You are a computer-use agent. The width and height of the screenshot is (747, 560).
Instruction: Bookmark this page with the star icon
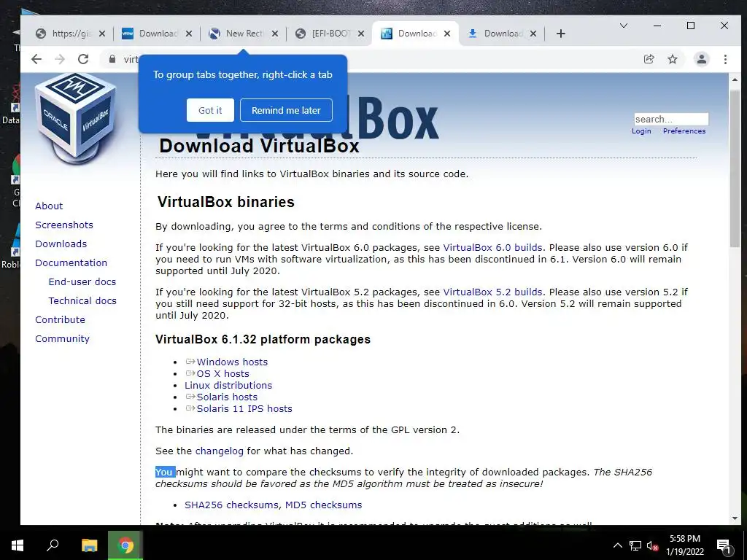(x=672, y=59)
